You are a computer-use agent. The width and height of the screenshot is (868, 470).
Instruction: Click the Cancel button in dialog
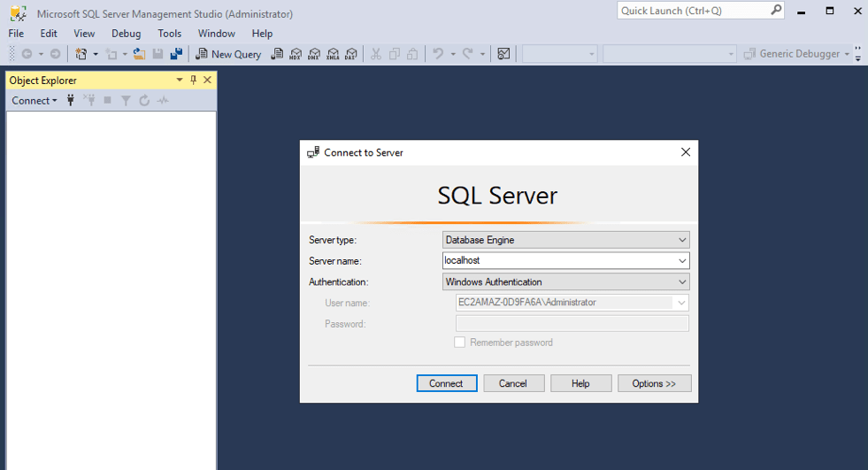pyautogui.click(x=514, y=383)
